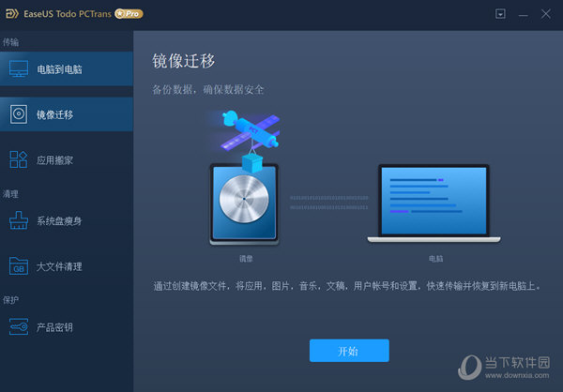Screen dimensions: 563x392
Task: Click the EaseUS logo icon in title bar
Action: [x=12, y=14]
